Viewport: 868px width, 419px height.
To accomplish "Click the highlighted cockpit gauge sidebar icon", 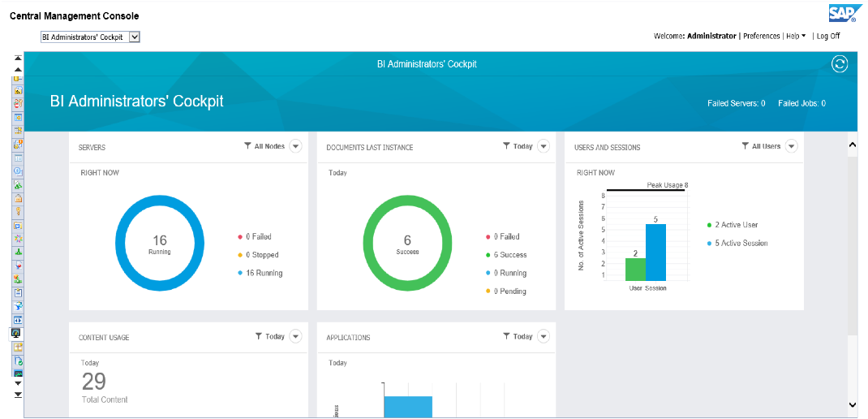I will [x=17, y=333].
